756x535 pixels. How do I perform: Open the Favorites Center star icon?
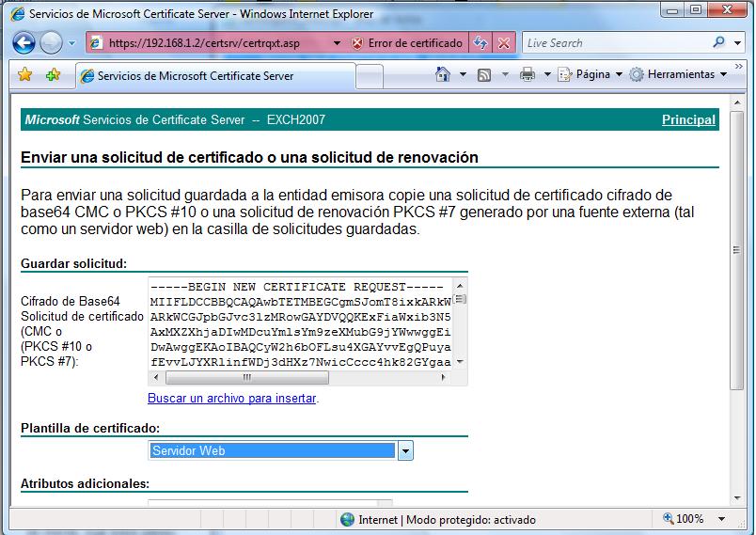coord(24,74)
